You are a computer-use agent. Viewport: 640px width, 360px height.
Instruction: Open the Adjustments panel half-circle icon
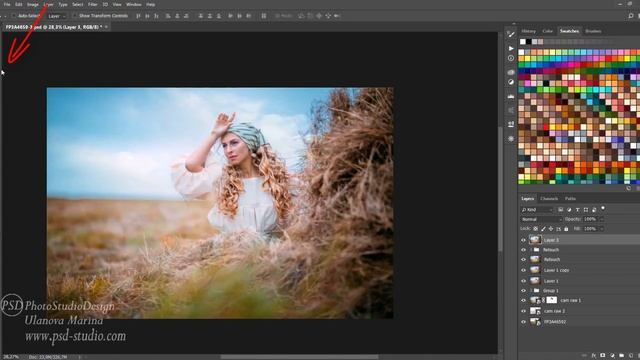(x=511, y=82)
